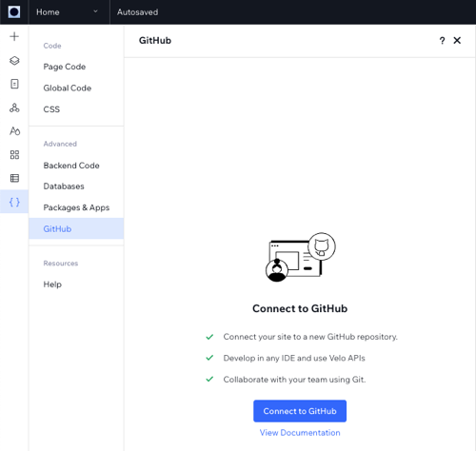Open the Layers panel icon
476x451 pixels.
click(14, 60)
